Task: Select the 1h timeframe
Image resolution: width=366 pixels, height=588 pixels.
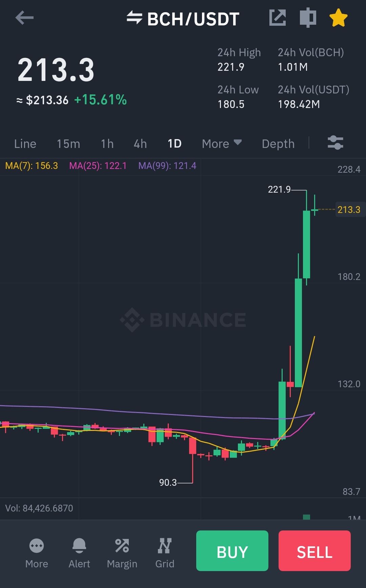Action: (x=107, y=144)
